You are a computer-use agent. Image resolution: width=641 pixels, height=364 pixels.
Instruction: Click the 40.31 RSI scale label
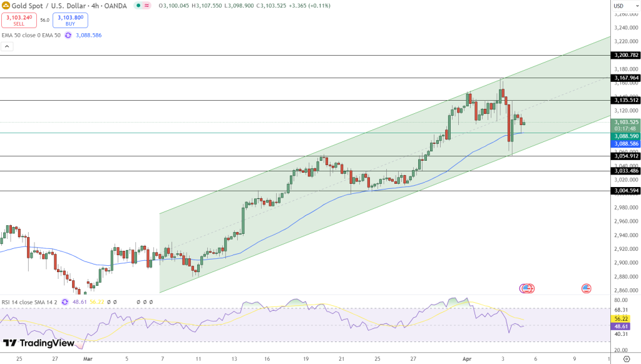621,334
